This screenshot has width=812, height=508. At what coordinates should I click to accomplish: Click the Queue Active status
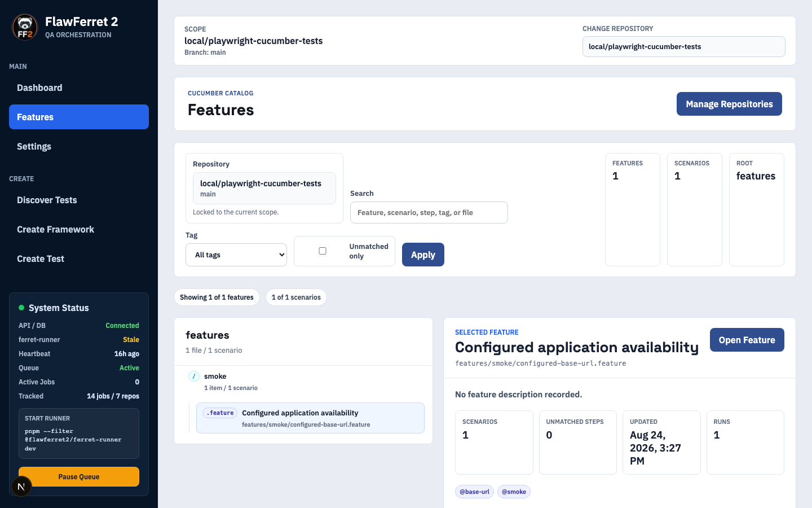click(129, 368)
